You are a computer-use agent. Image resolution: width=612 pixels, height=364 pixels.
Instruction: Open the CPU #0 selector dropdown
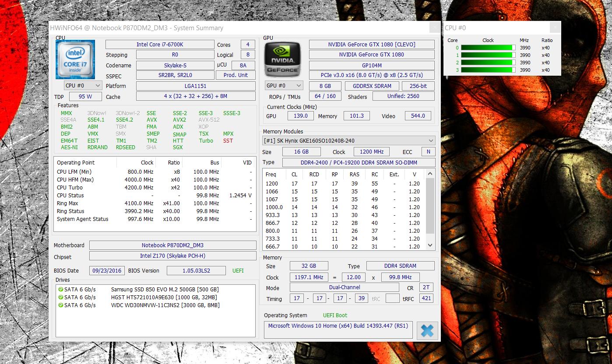point(83,86)
